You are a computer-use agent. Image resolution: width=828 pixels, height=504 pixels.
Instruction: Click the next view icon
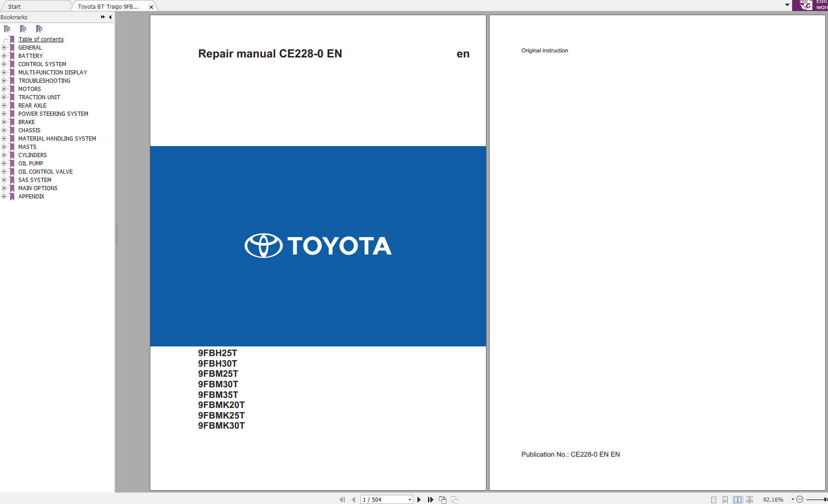(455, 499)
